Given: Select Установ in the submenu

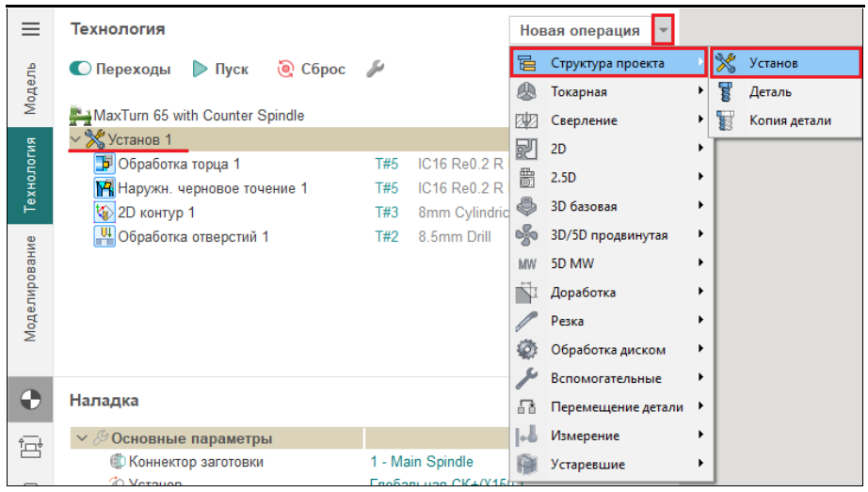Looking at the screenshot, I should pyautogui.click(x=773, y=63).
